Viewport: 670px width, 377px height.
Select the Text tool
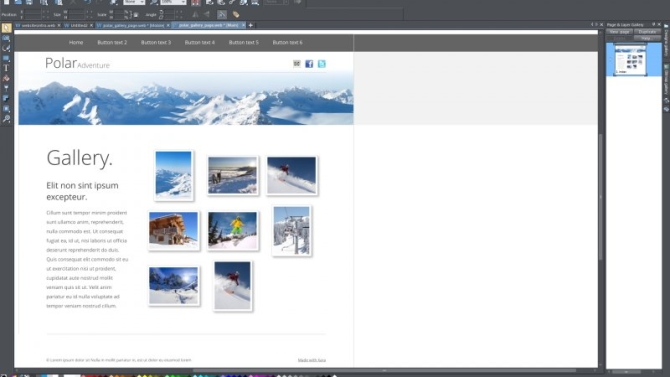click(x=6, y=68)
